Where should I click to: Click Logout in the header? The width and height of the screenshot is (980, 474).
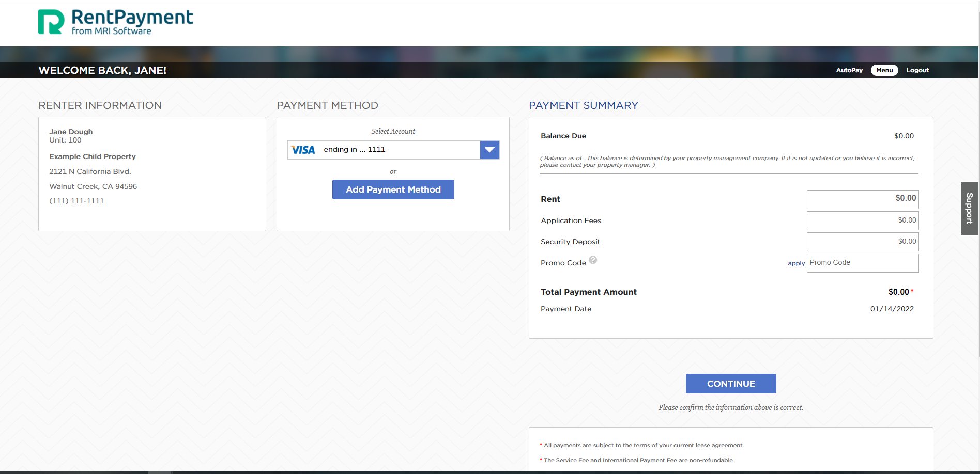pos(917,70)
